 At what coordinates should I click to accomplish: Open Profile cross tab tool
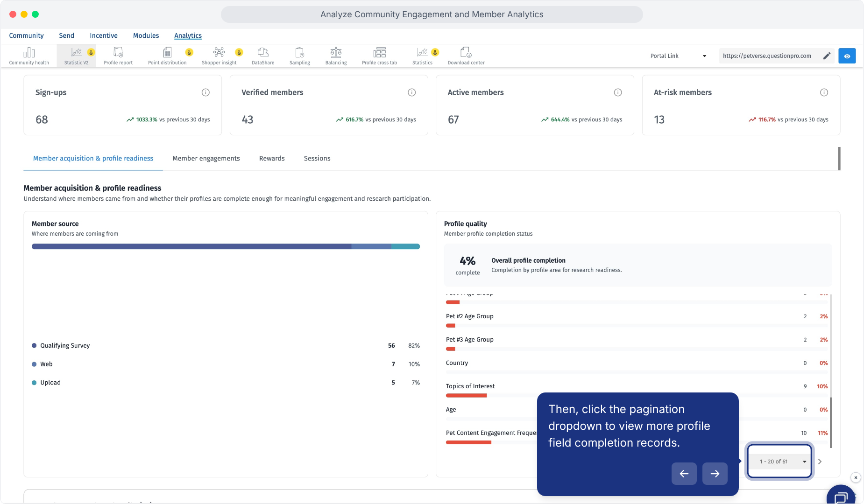click(x=379, y=56)
